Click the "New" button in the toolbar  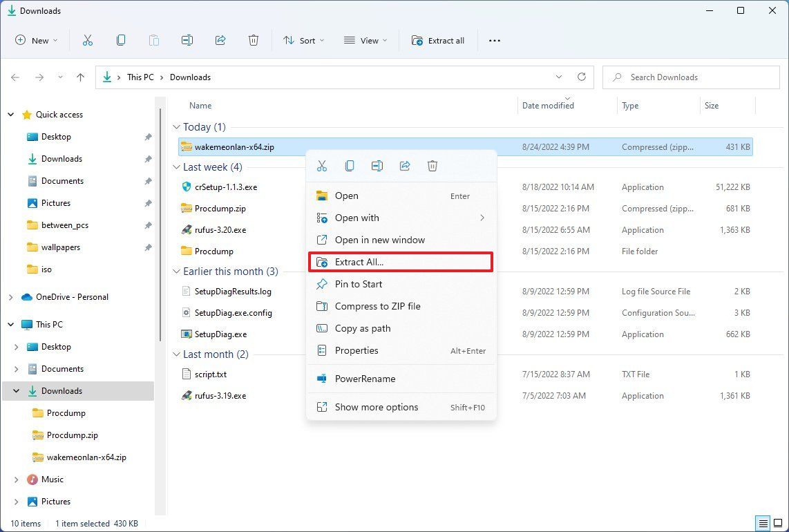tap(36, 40)
